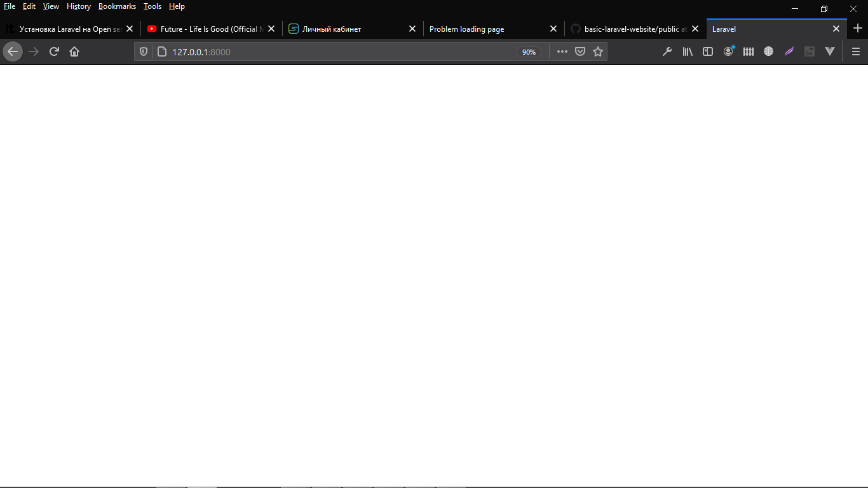
Task: Reset the 90% zoom indicator
Action: [529, 52]
